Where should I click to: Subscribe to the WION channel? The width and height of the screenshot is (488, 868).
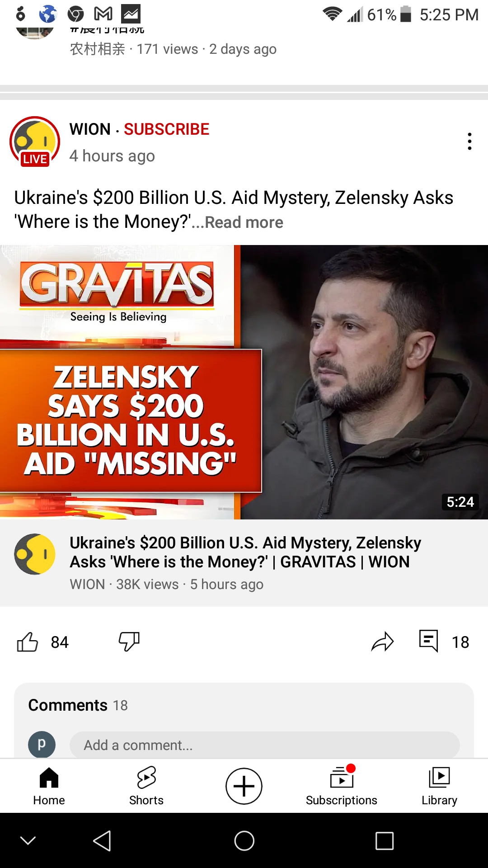coord(166,129)
